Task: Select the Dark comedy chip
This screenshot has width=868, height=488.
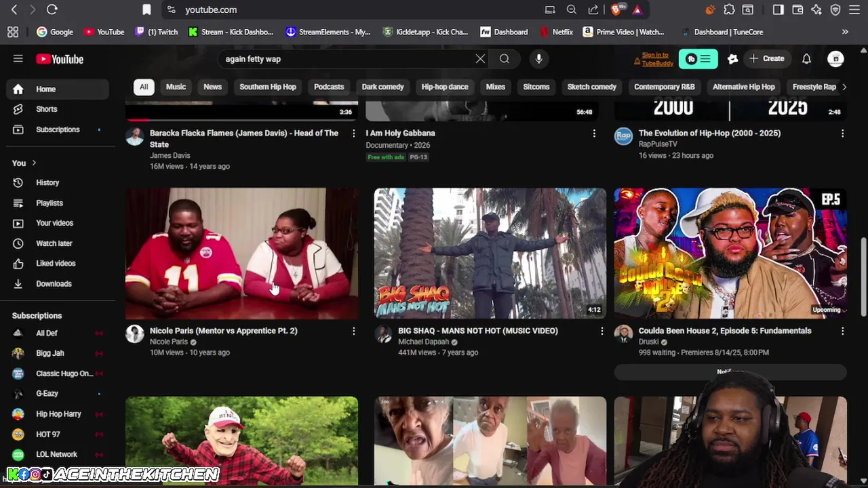Action: point(382,87)
